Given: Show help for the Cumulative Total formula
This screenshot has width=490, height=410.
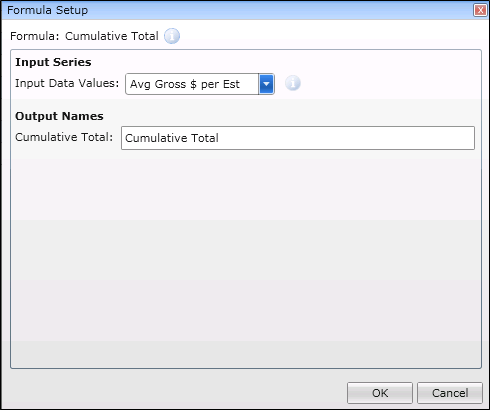Looking at the screenshot, I should pos(172,36).
